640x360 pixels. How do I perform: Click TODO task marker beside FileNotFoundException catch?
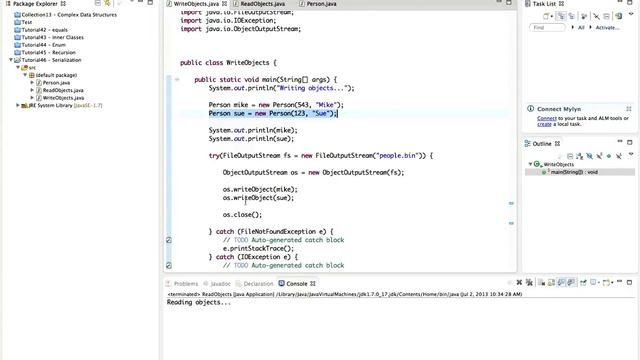(169, 240)
